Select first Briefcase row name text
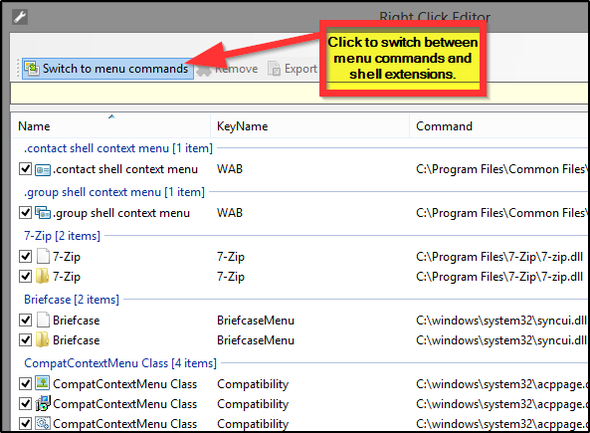590x433 pixels. click(x=76, y=320)
